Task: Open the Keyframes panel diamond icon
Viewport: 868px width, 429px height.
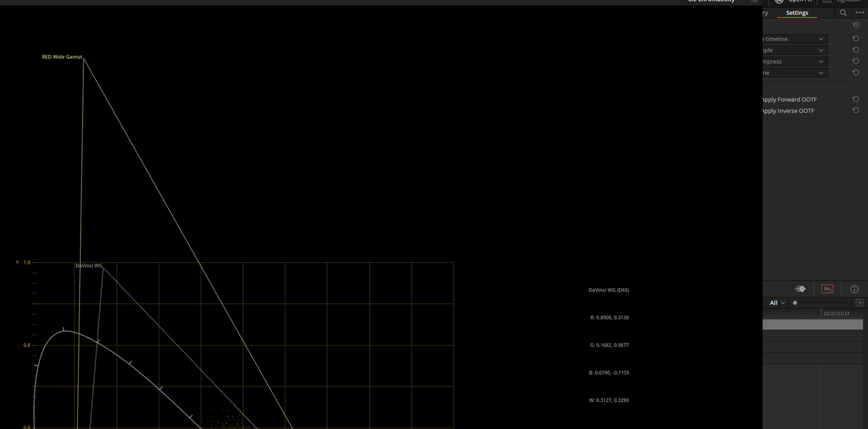Action: (x=800, y=289)
